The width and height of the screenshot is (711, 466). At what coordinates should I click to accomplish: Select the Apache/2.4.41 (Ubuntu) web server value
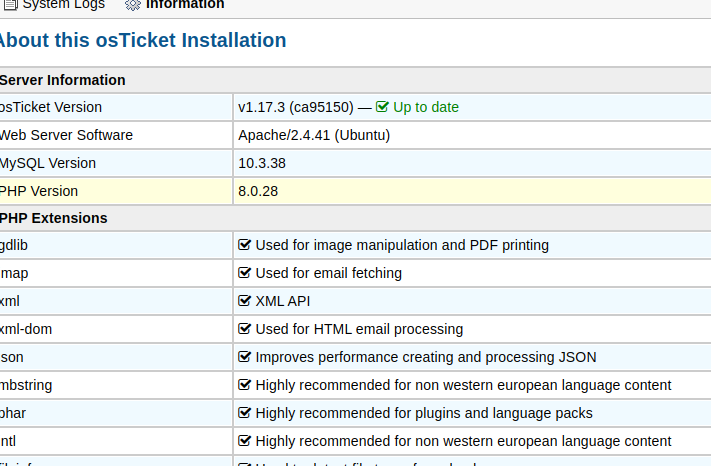(x=314, y=135)
